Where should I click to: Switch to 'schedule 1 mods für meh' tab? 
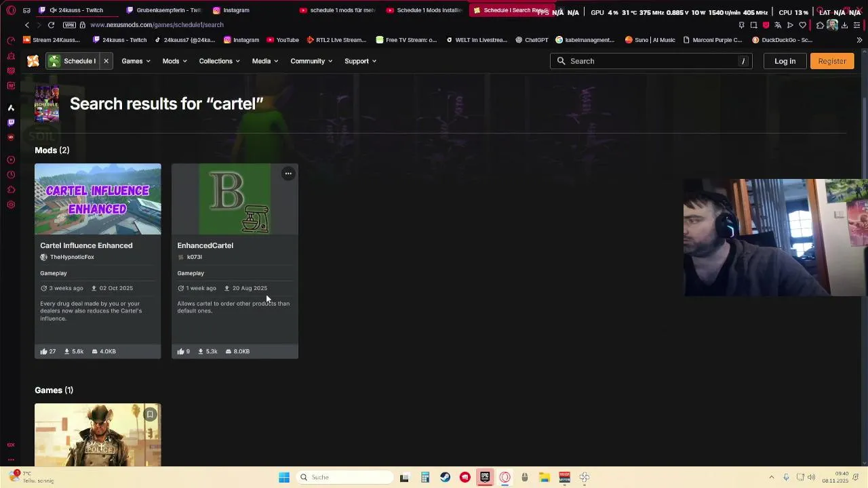(337, 10)
